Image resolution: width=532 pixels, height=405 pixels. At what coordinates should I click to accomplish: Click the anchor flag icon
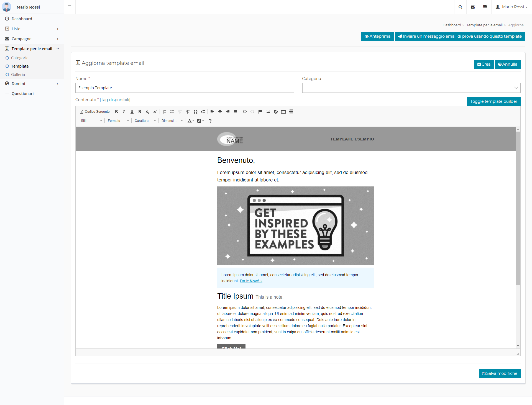pyautogui.click(x=260, y=112)
